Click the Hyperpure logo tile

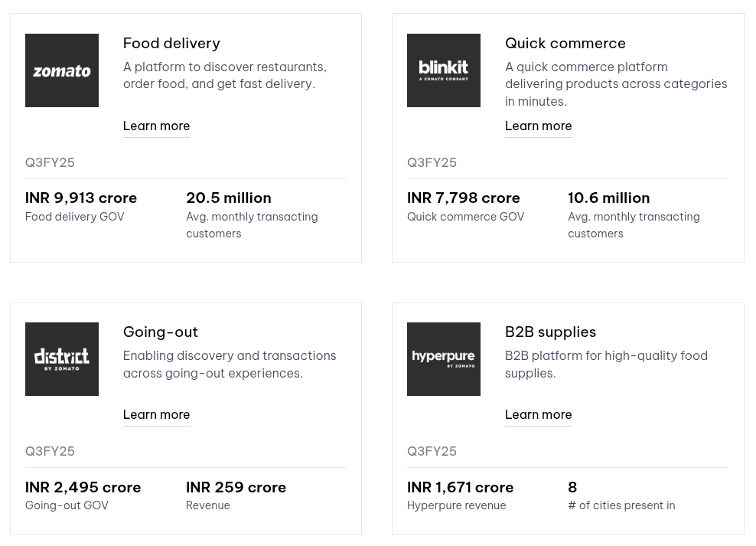click(444, 359)
